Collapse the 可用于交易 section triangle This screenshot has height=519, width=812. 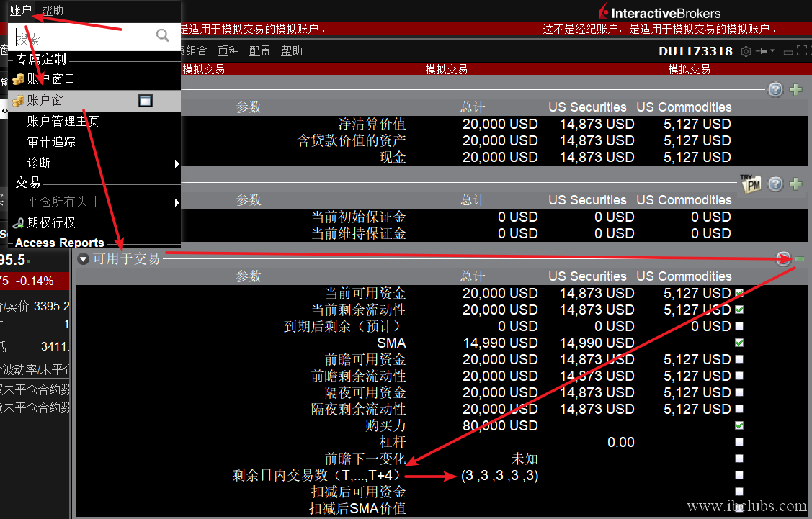(84, 258)
